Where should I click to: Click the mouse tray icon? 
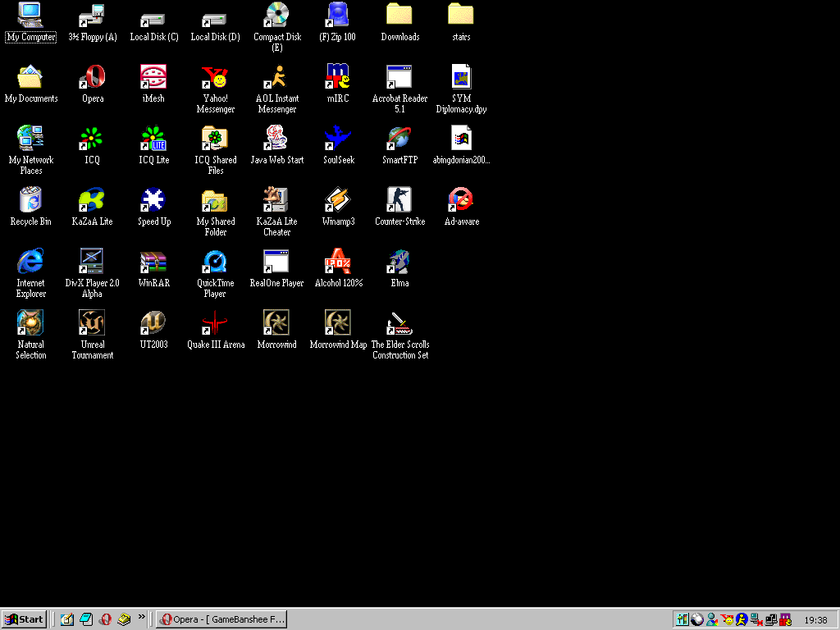click(697, 620)
